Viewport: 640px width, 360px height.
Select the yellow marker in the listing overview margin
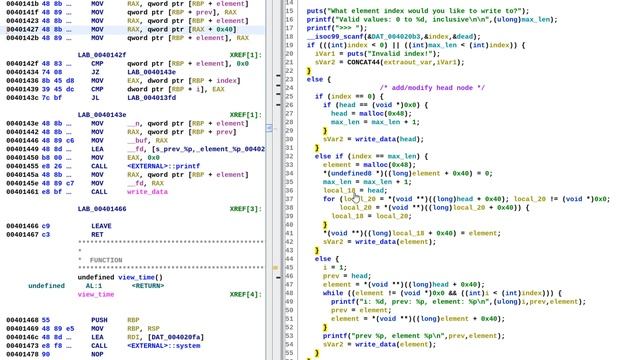(275, 268)
